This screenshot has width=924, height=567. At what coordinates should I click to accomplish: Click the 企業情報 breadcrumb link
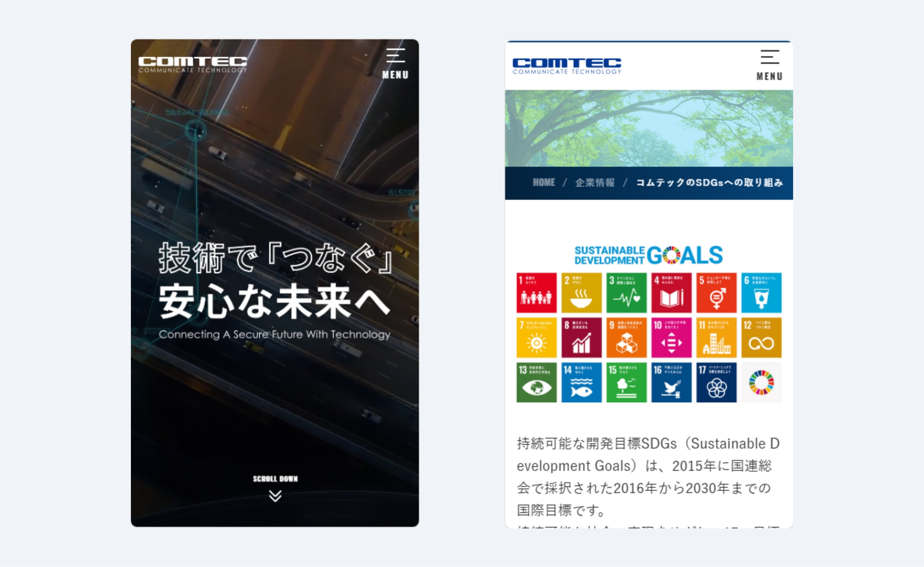[595, 182]
